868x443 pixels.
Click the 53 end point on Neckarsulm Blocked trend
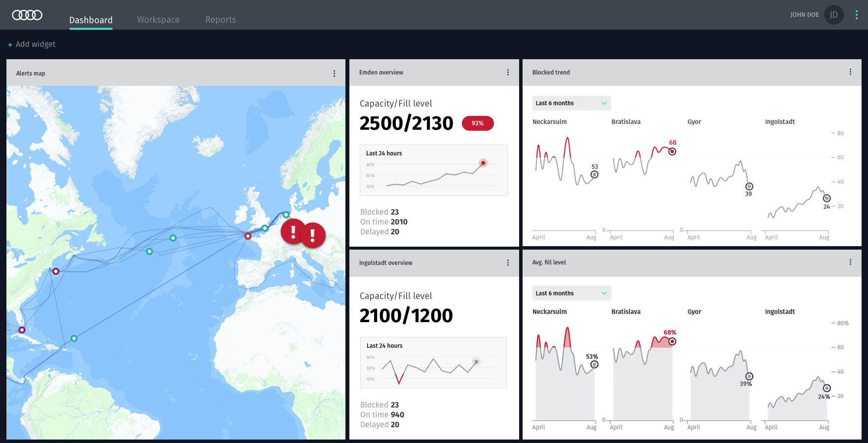[x=595, y=175]
